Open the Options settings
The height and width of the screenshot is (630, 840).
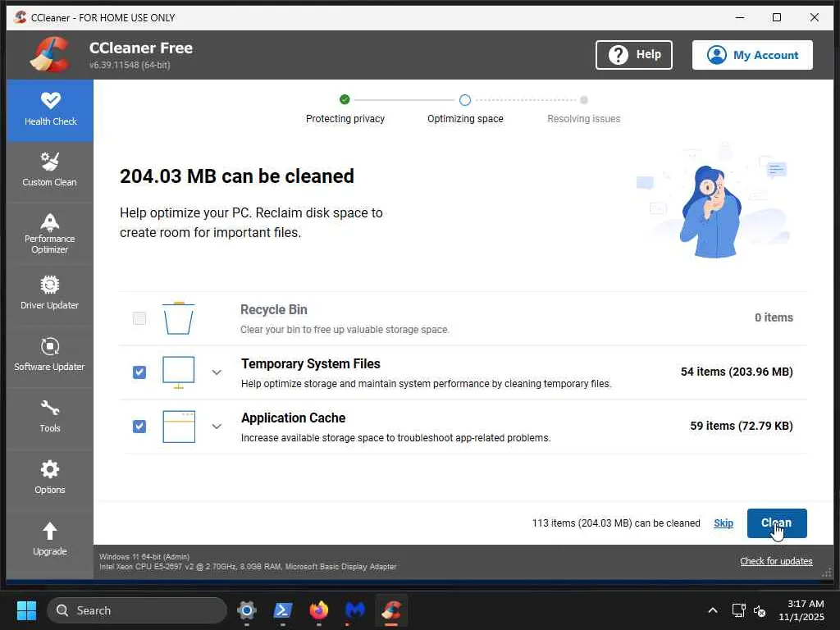tap(50, 479)
